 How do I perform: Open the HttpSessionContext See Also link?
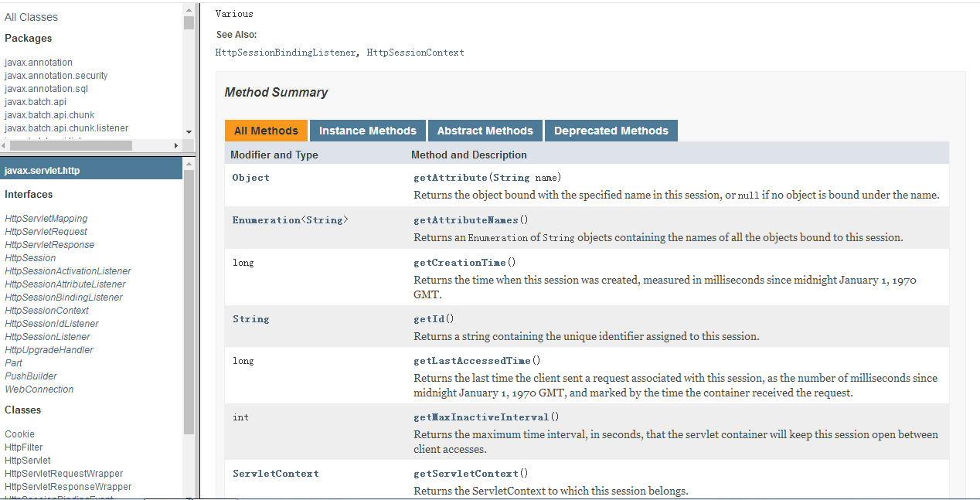click(415, 53)
